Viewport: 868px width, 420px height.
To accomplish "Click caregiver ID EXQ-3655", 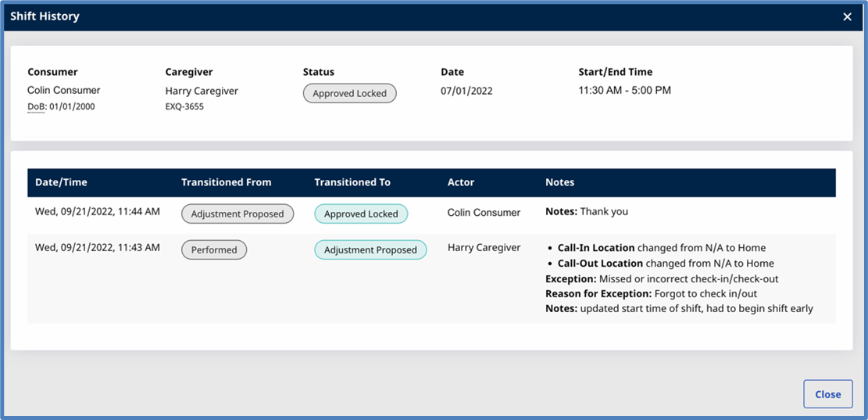I will click(x=184, y=106).
